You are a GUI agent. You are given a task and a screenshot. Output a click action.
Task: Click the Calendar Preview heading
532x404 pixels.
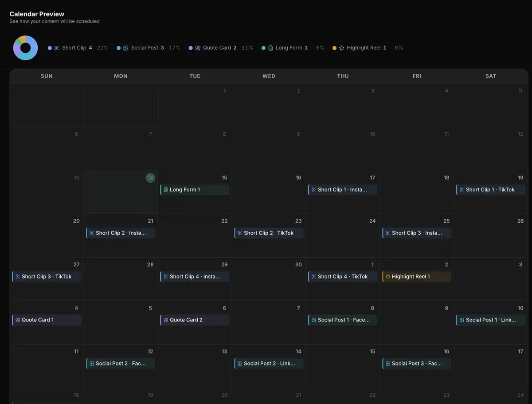pos(37,14)
